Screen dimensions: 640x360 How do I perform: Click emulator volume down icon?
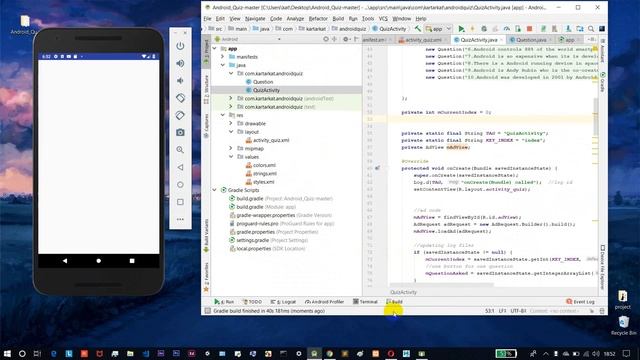[x=180, y=80]
